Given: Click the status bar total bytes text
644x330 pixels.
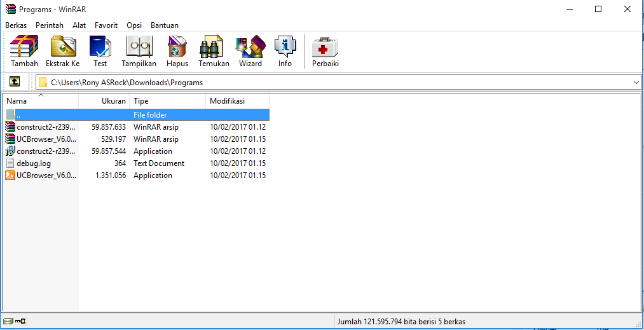Looking at the screenshot, I should click(401, 322).
